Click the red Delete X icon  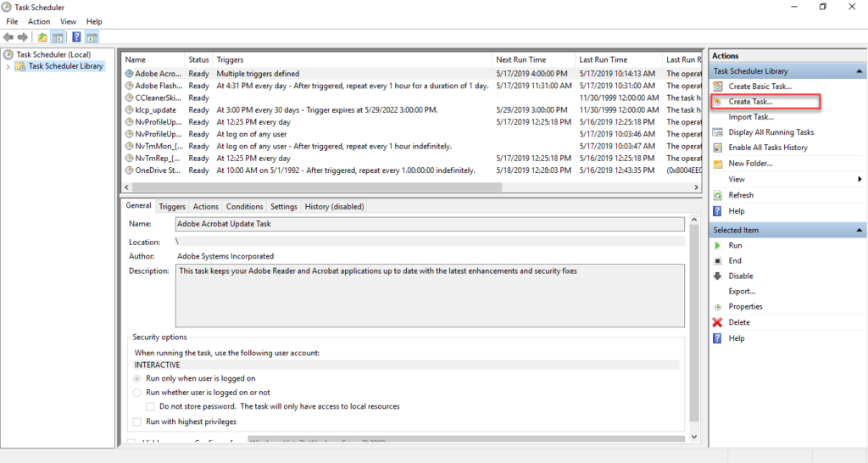click(718, 322)
